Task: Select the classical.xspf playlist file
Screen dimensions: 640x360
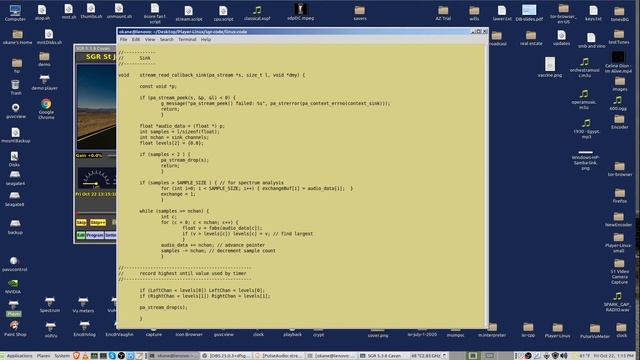Action: pyautogui.click(x=257, y=13)
